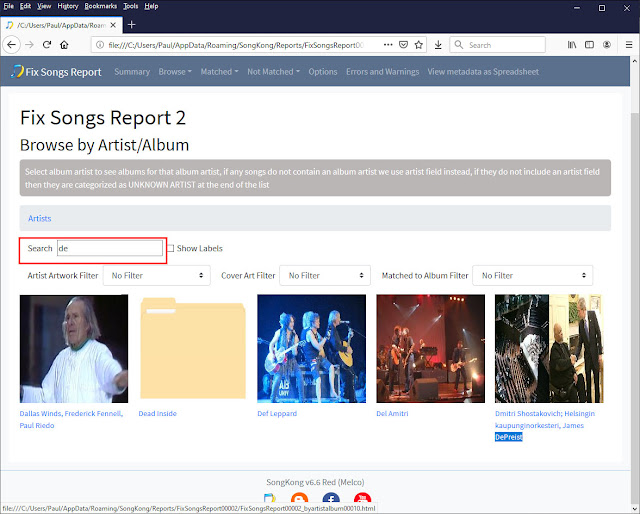The image size is (640, 514).
Task: Click View metadata as Spreadsheet
Action: [x=483, y=72]
